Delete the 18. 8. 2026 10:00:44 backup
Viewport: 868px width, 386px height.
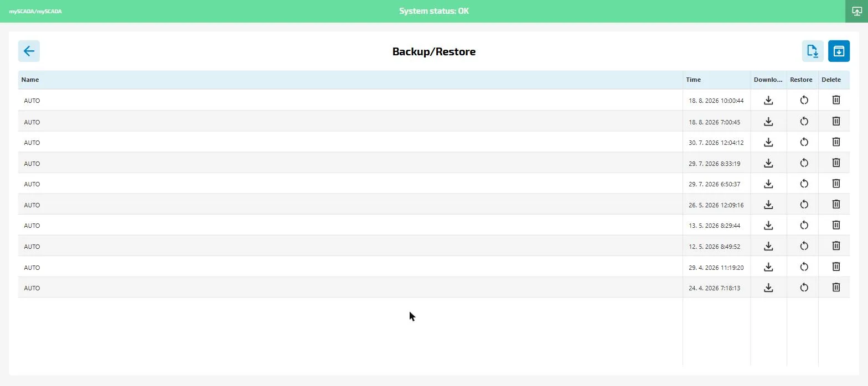tap(836, 100)
